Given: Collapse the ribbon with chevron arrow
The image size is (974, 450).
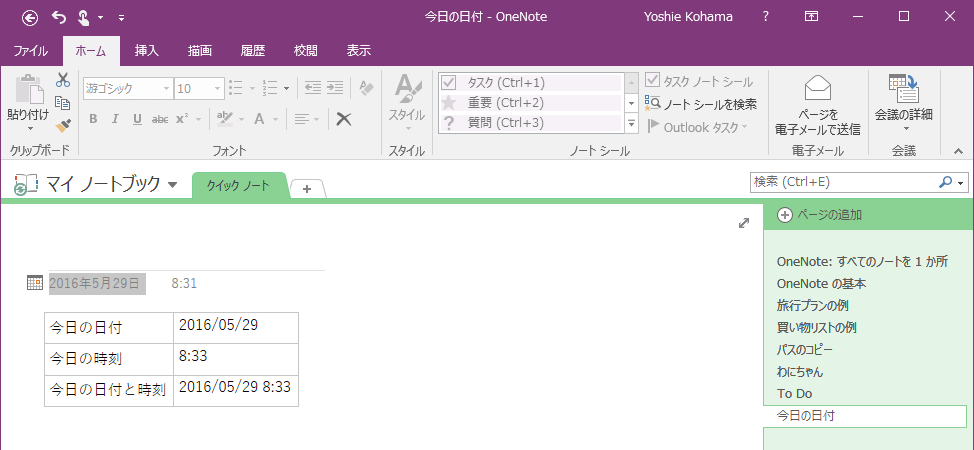Looking at the screenshot, I should (x=958, y=151).
